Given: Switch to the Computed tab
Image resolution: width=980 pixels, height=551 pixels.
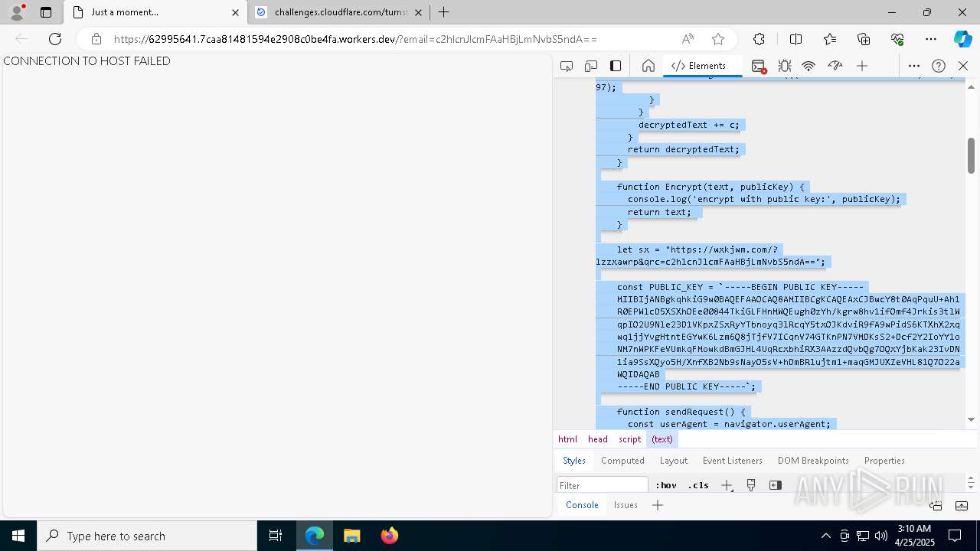Looking at the screenshot, I should 622,461.
